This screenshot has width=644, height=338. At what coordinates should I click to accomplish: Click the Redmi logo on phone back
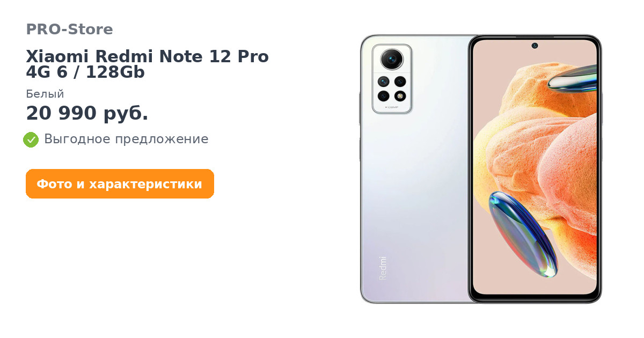click(383, 268)
